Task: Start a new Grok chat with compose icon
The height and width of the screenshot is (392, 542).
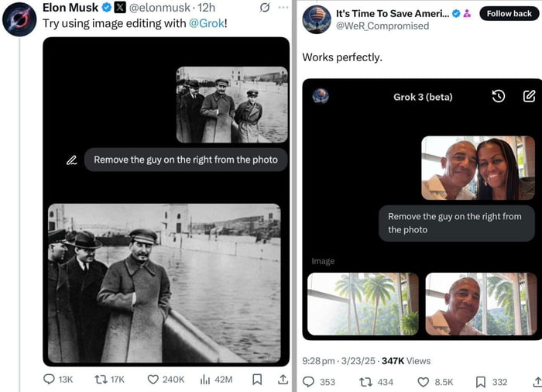Action: click(529, 96)
